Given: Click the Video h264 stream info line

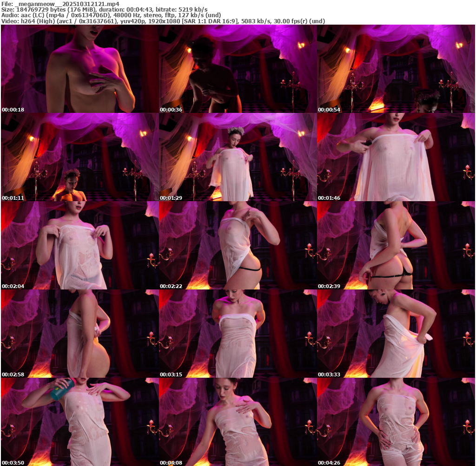Looking at the screenshot, I should pyautogui.click(x=163, y=21).
